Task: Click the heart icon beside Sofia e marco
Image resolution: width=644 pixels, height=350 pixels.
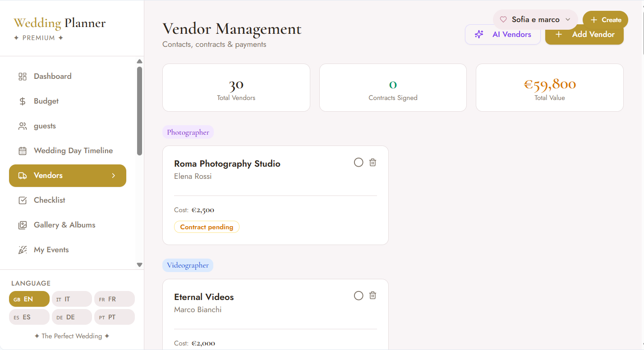Action: coord(503,20)
